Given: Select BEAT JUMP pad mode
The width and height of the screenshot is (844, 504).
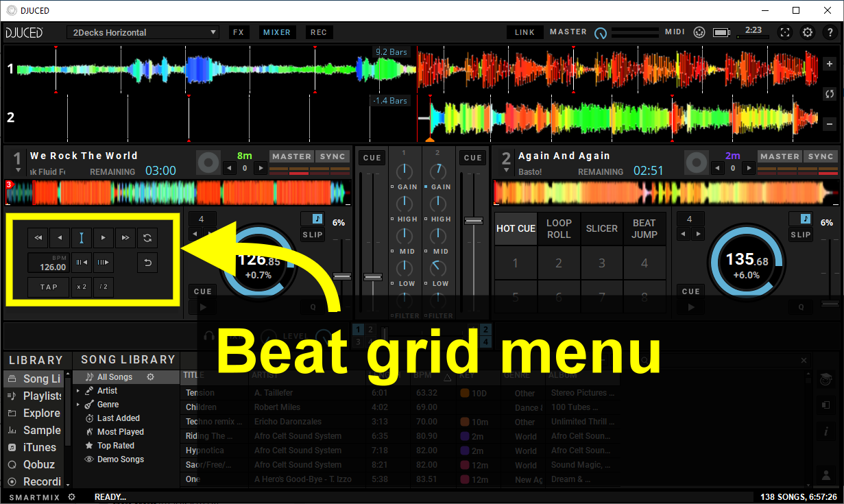Looking at the screenshot, I should [644, 228].
